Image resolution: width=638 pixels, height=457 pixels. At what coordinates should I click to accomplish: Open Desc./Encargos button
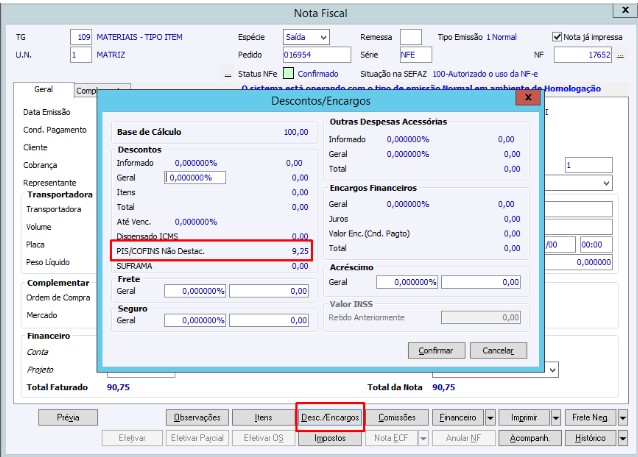pyautogui.click(x=330, y=418)
